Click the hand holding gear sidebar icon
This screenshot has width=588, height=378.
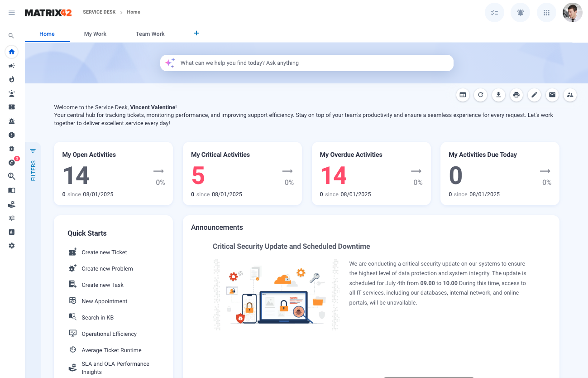[x=12, y=204]
